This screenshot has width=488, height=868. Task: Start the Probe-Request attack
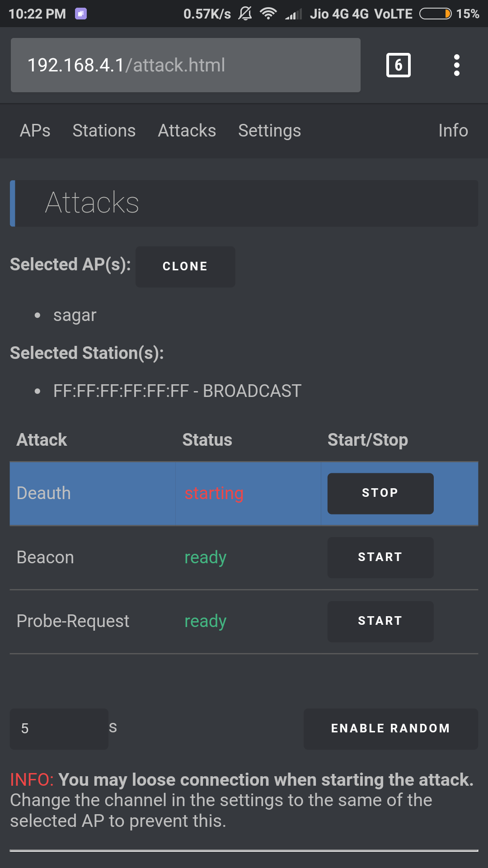(380, 621)
